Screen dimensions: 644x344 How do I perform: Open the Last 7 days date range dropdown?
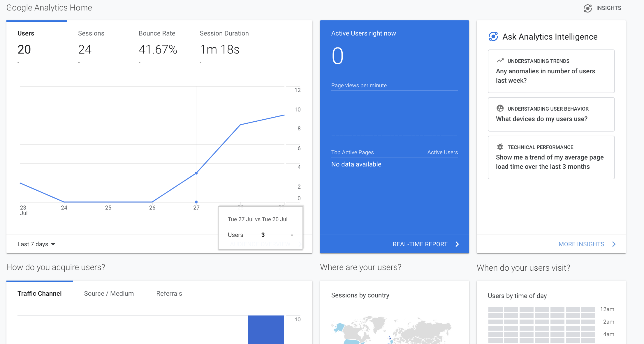point(36,244)
